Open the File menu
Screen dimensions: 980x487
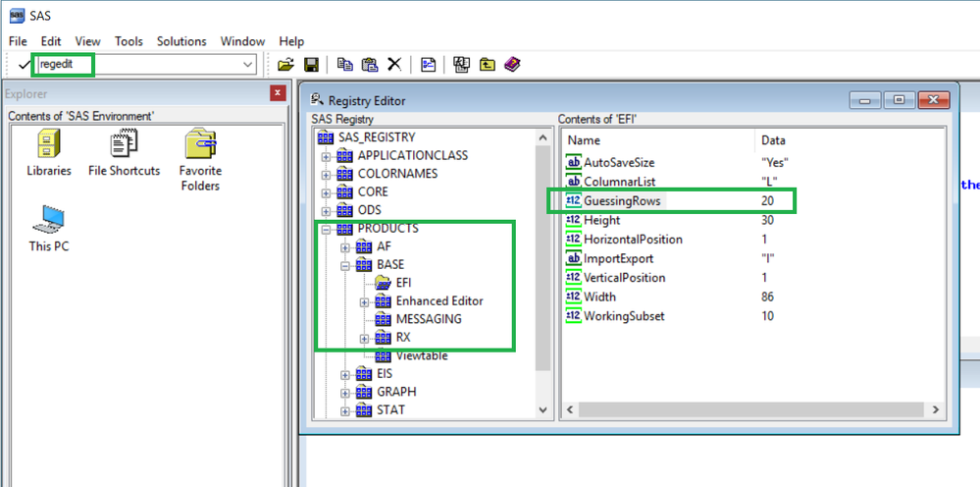18,41
